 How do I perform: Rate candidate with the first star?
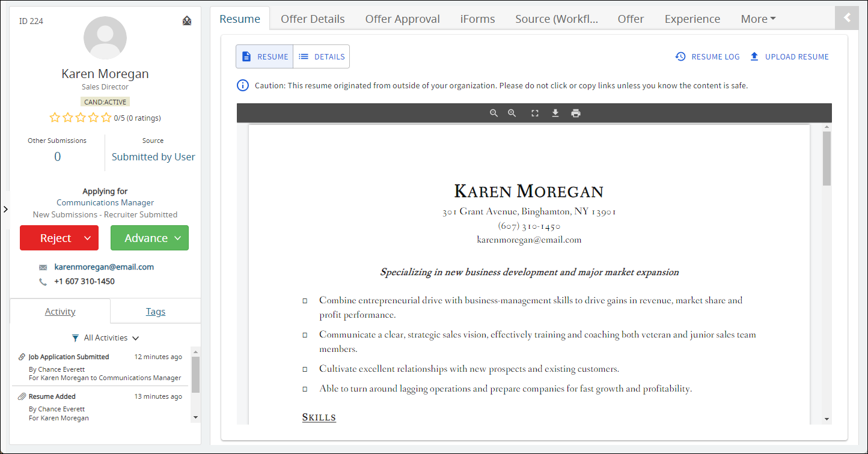pos(55,118)
